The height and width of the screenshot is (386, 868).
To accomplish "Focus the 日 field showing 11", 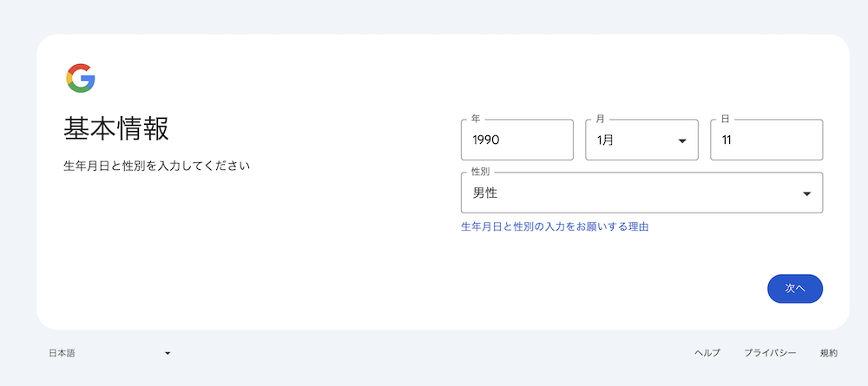I will click(766, 140).
